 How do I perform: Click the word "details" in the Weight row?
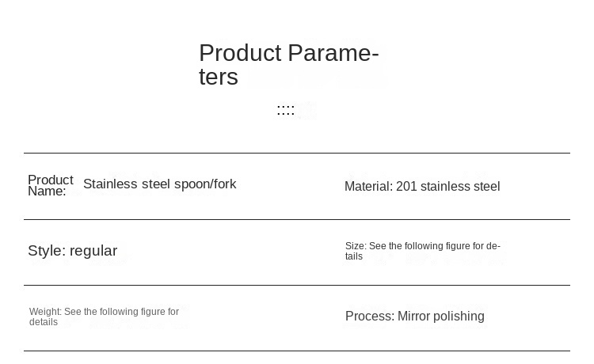pos(44,322)
